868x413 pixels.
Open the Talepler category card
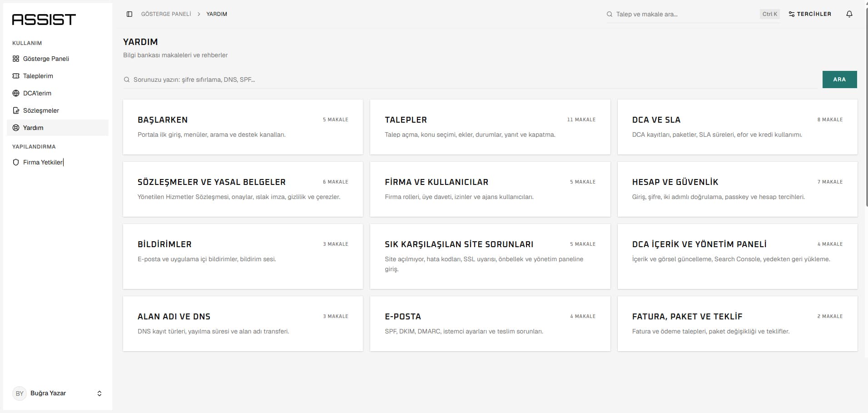(490, 127)
